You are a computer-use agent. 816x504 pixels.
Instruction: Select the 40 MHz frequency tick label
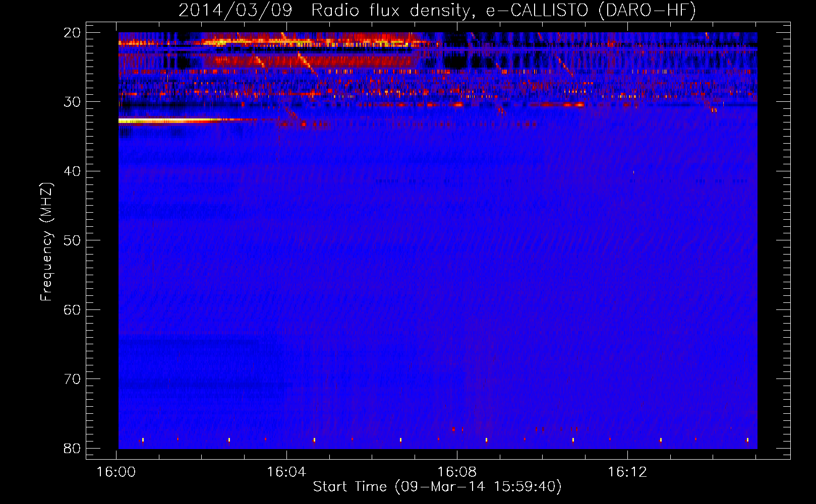pos(72,171)
